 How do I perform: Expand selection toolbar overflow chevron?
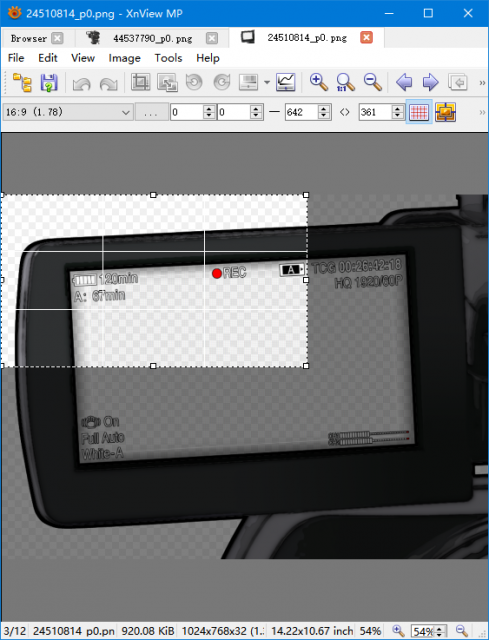(x=482, y=112)
